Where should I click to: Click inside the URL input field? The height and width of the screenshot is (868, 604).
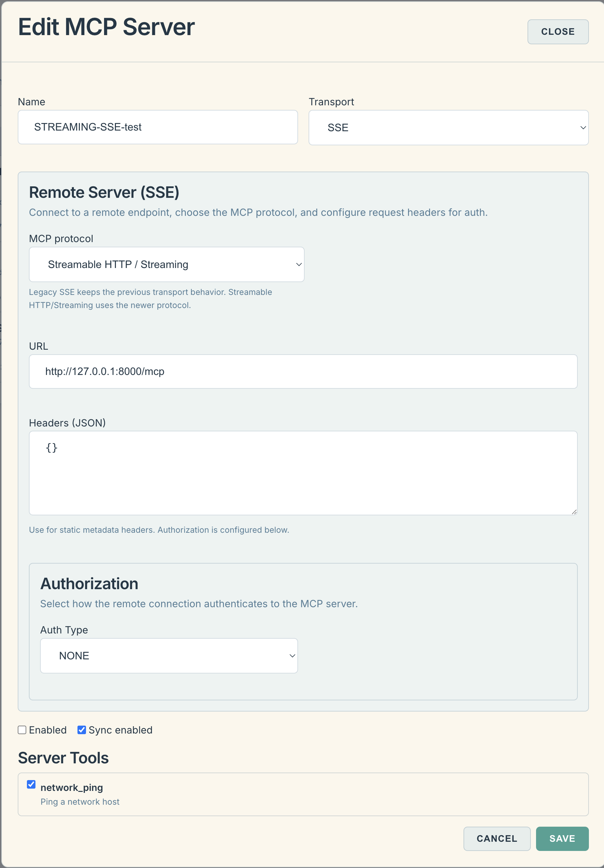(303, 371)
